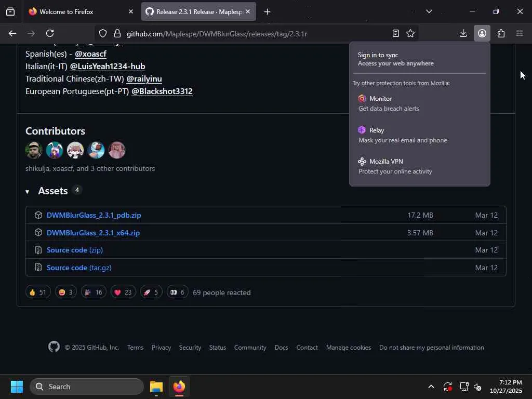Open the Status footer link
Screen dimensions: 532x399
coord(218,348)
